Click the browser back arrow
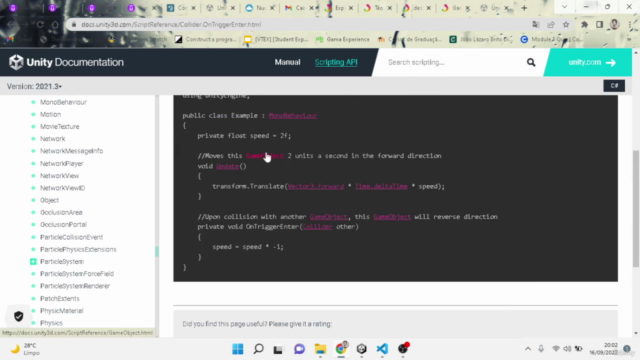 point(10,24)
